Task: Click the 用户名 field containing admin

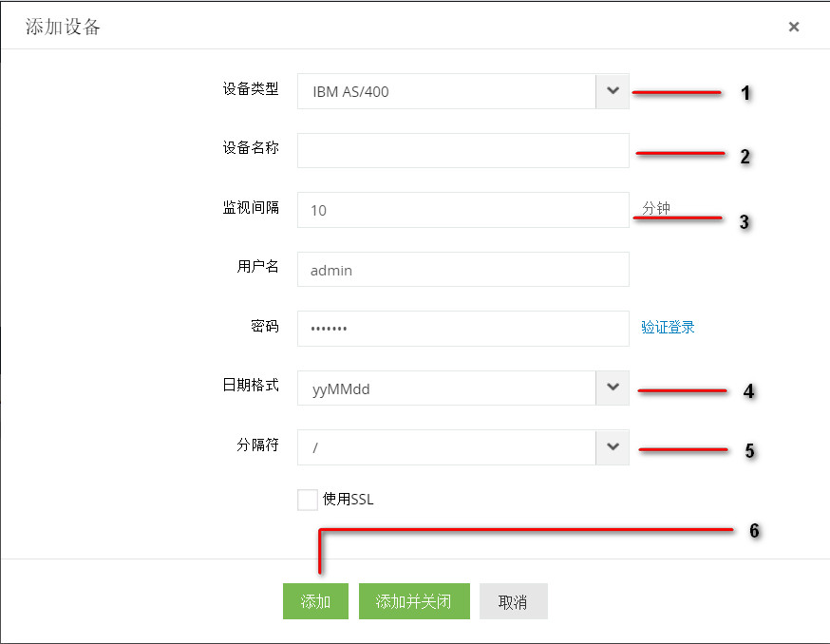Action: pyautogui.click(x=462, y=270)
